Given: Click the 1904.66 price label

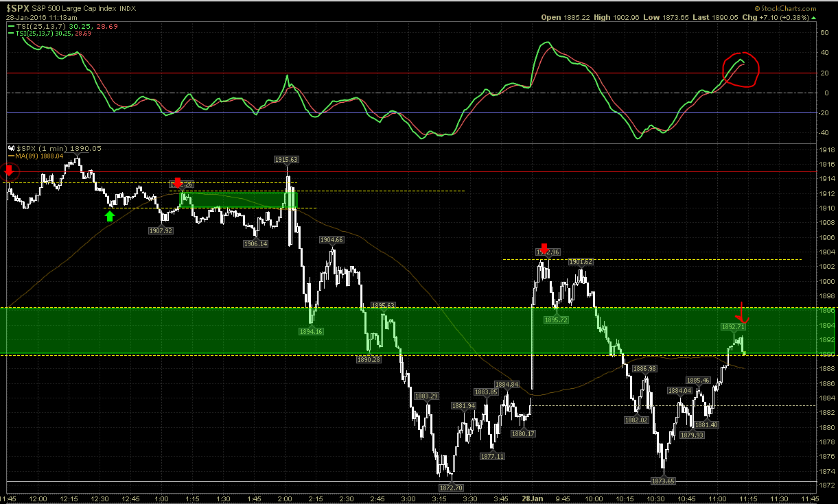Looking at the screenshot, I should (x=331, y=240).
